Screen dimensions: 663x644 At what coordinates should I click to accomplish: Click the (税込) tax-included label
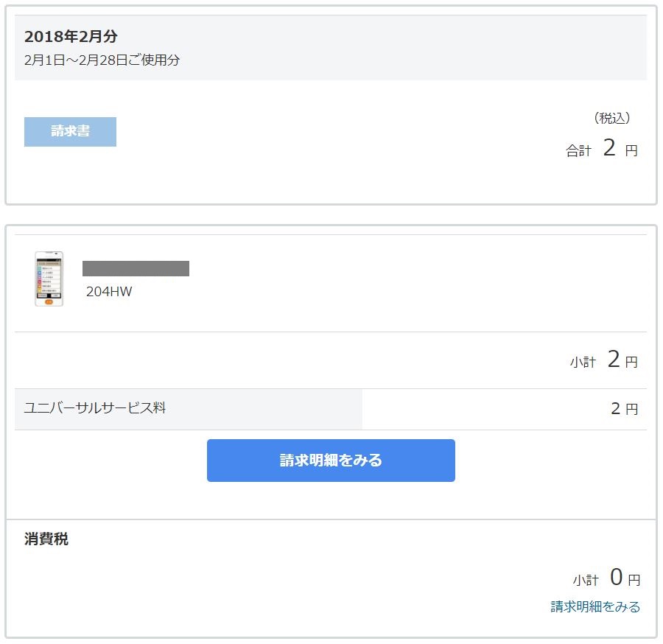(x=612, y=118)
